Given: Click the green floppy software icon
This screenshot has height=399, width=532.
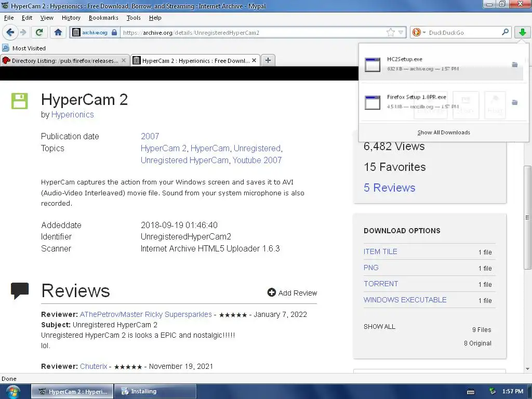Looking at the screenshot, I should point(19,101).
